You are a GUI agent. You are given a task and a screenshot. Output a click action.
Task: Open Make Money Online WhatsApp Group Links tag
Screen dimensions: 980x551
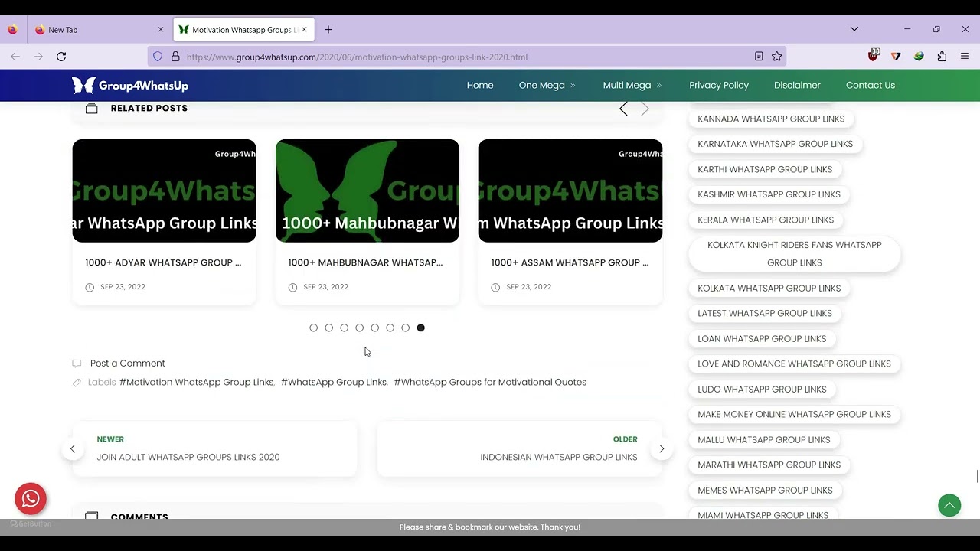tap(794, 414)
